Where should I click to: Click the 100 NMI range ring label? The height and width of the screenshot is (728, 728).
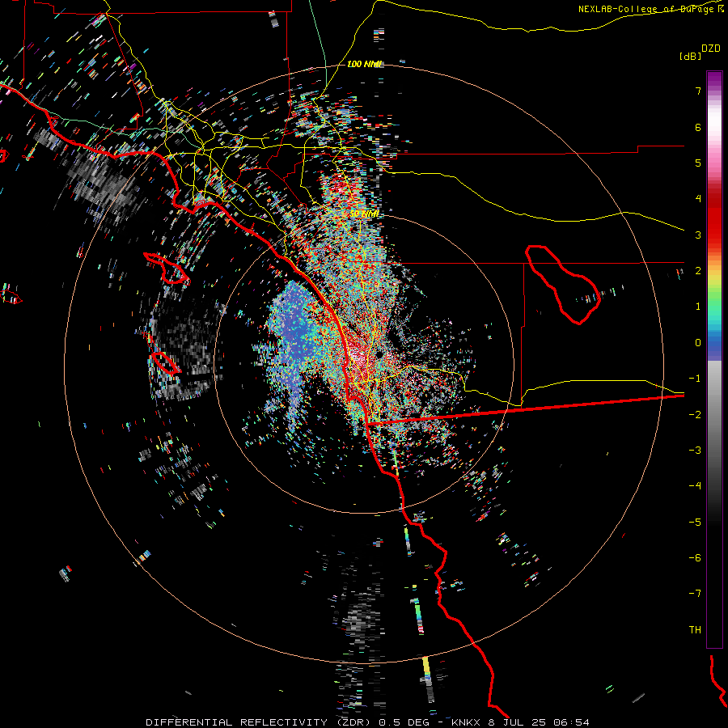(x=365, y=64)
